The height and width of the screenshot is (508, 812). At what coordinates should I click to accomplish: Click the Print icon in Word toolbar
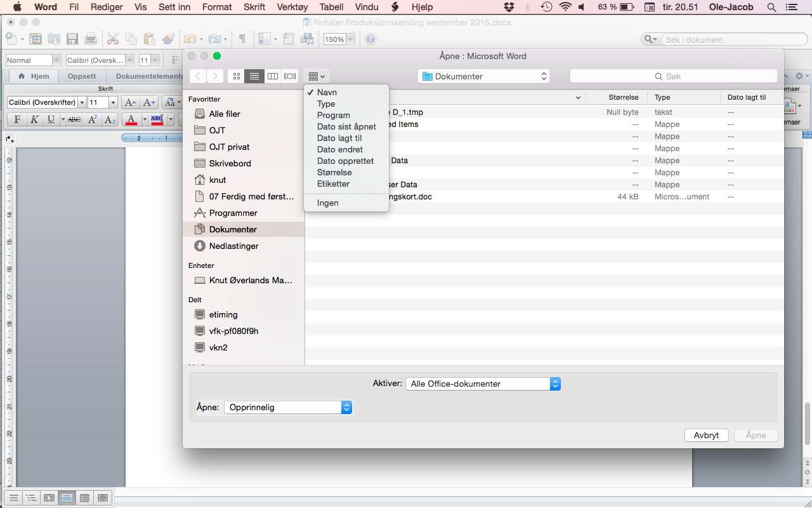[91, 39]
